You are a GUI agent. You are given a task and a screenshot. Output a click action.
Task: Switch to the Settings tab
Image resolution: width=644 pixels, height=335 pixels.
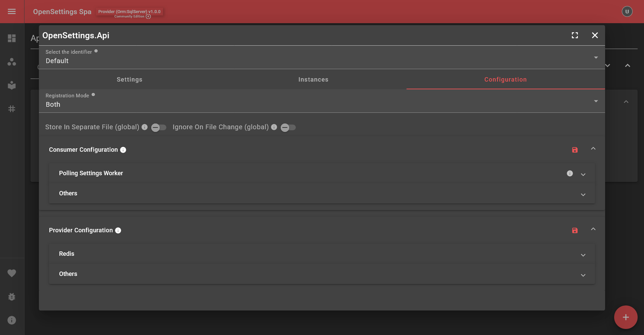129,80
